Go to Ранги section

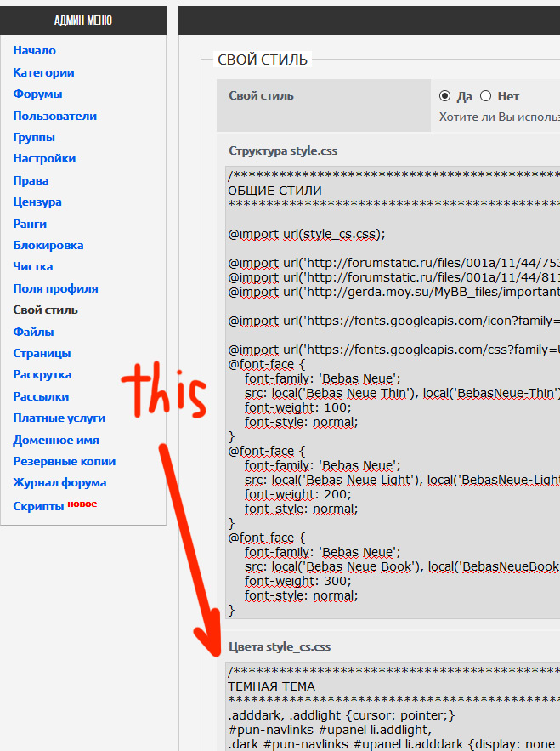[x=30, y=224]
